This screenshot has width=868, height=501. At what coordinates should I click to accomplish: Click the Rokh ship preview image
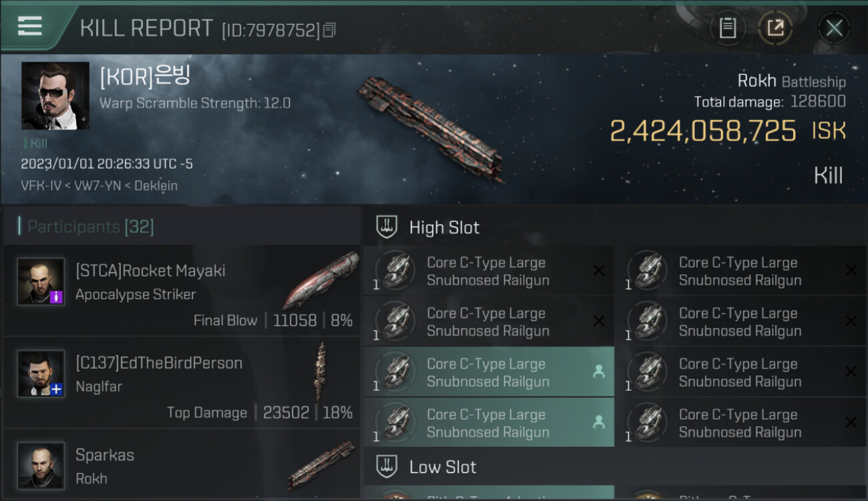[x=431, y=127]
